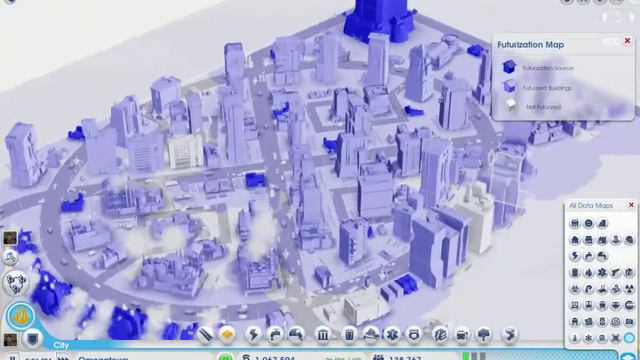Open the Education menu in the bottom toolbar

tap(440, 335)
